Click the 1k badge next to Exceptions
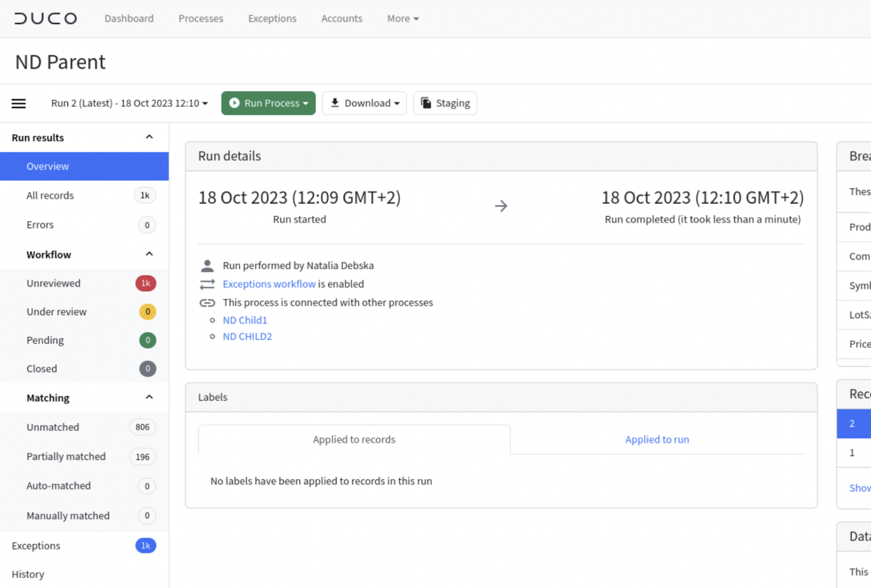Viewport: 871px width, 588px height. point(145,546)
